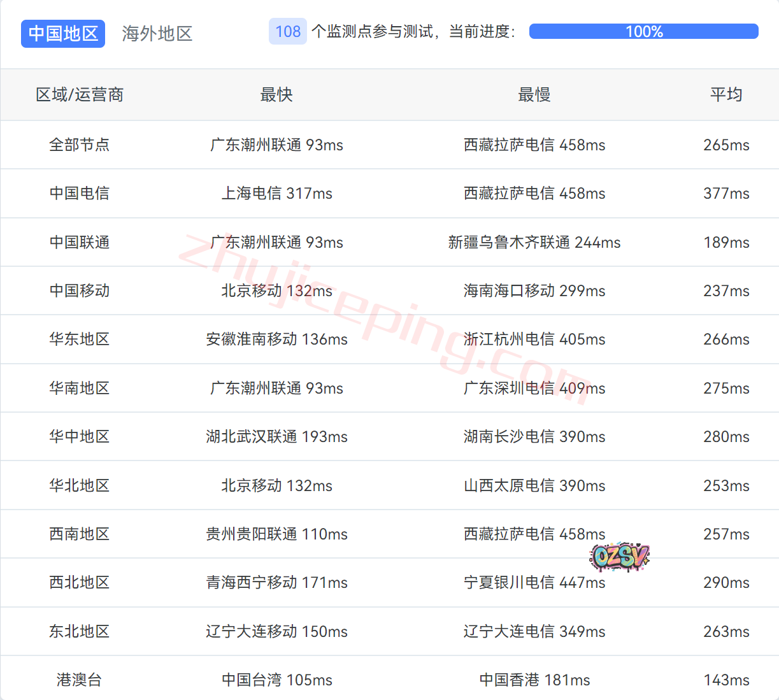Click the 最慢 column header
The width and height of the screenshot is (779, 700).
pyautogui.click(x=534, y=95)
